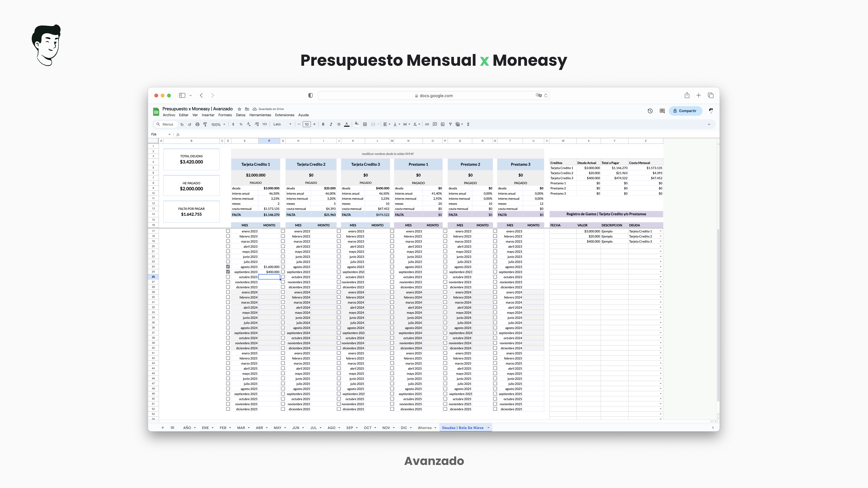Open the Google Sheets home icon
This screenshot has width=868, height=488.
pyautogui.click(x=156, y=111)
